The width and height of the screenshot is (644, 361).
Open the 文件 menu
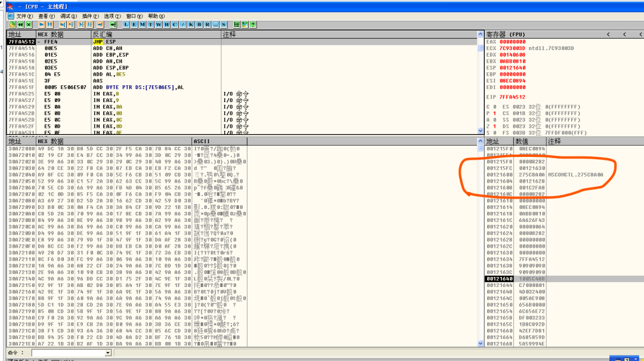pyautogui.click(x=24, y=16)
